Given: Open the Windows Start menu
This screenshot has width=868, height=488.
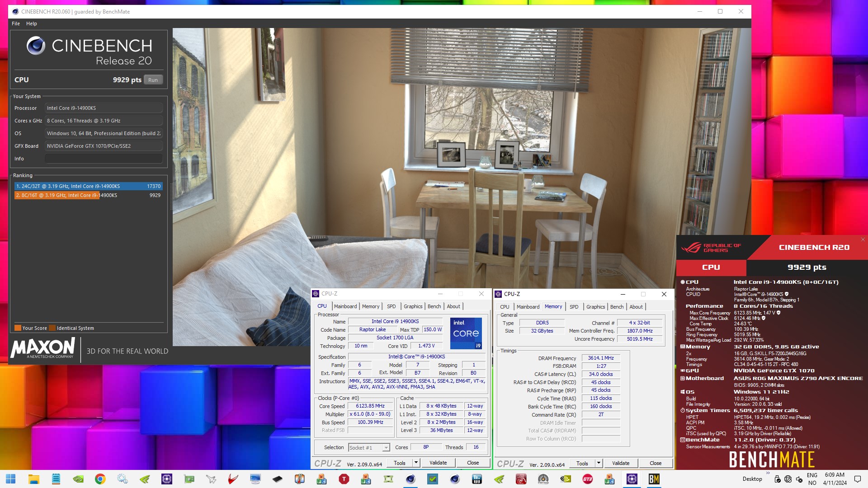Looking at the screenshot, I should tap(11, 479).
